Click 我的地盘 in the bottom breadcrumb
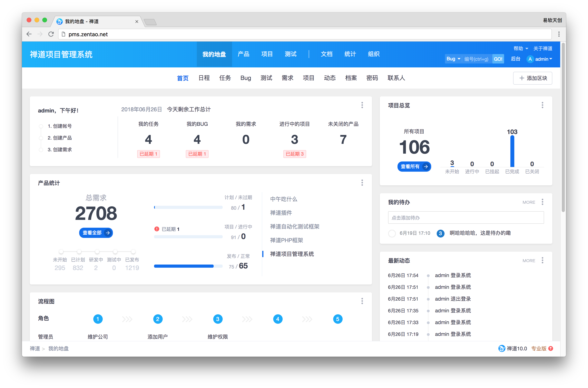The image size is (588, 388). pyautogui.click(x=58, y=348)
